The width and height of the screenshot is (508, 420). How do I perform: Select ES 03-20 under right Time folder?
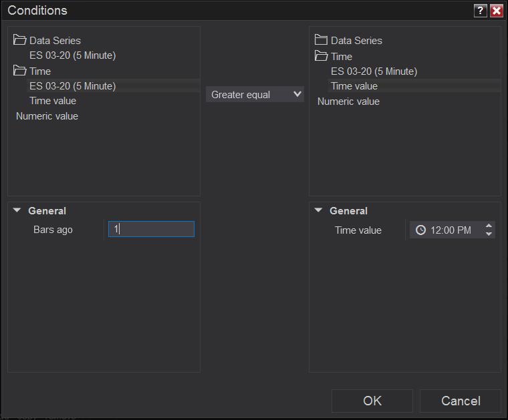click(374, 71)
